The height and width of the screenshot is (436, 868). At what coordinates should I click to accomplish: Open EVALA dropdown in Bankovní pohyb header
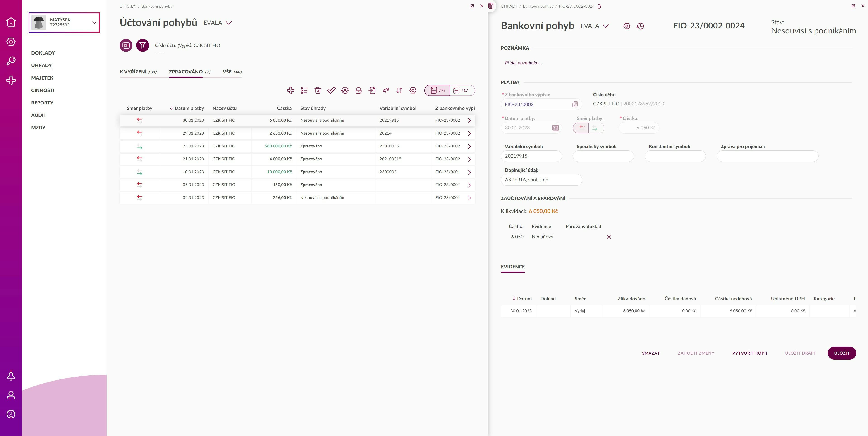point(595,26)
